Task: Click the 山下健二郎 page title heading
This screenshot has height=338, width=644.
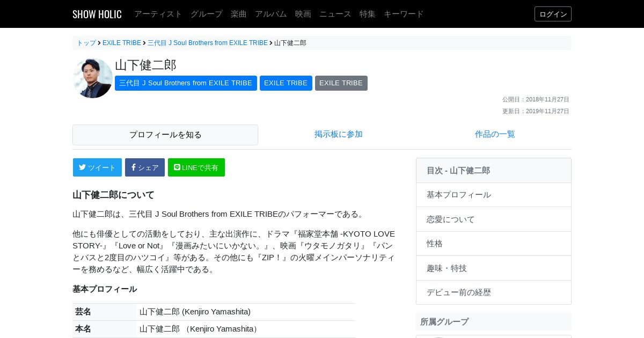Action: 145,65
